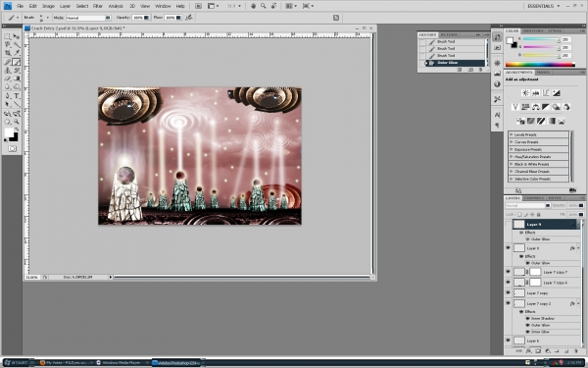The width and height of the screenshot is (588, 368).
Task: Expand Selective Color Presets list
Action: pyautogui.click(x=512, y=179)
